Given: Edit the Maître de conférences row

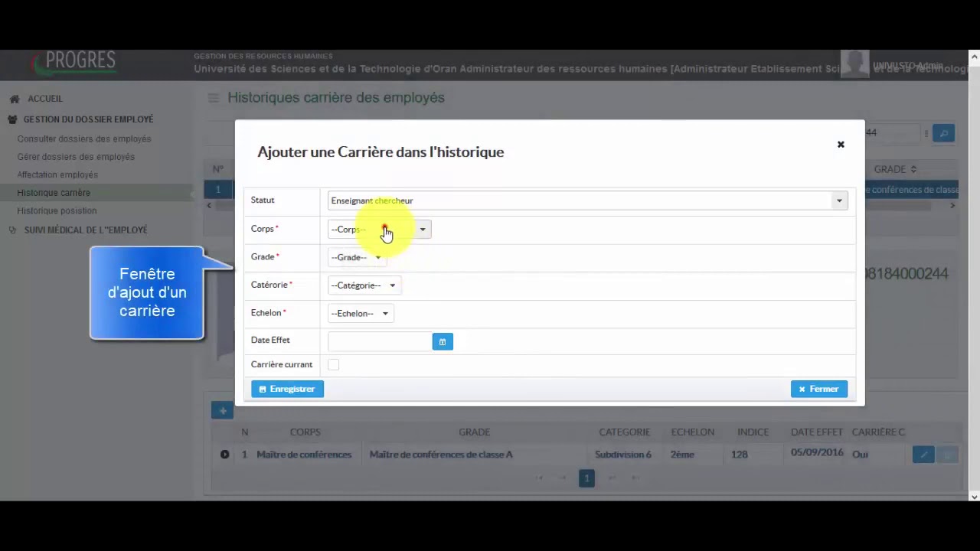Looking at the screenshot, I should [923, 455].
